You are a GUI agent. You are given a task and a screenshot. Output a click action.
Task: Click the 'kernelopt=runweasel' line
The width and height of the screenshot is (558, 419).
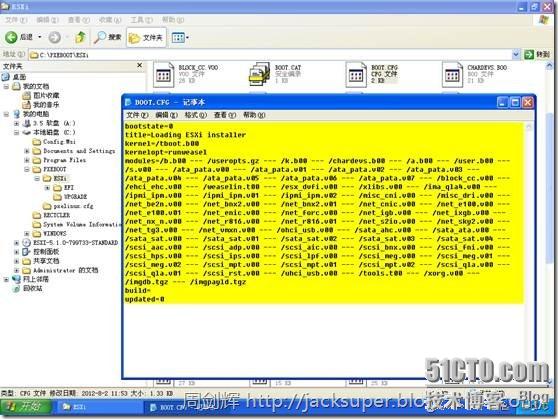click(165, 152)
